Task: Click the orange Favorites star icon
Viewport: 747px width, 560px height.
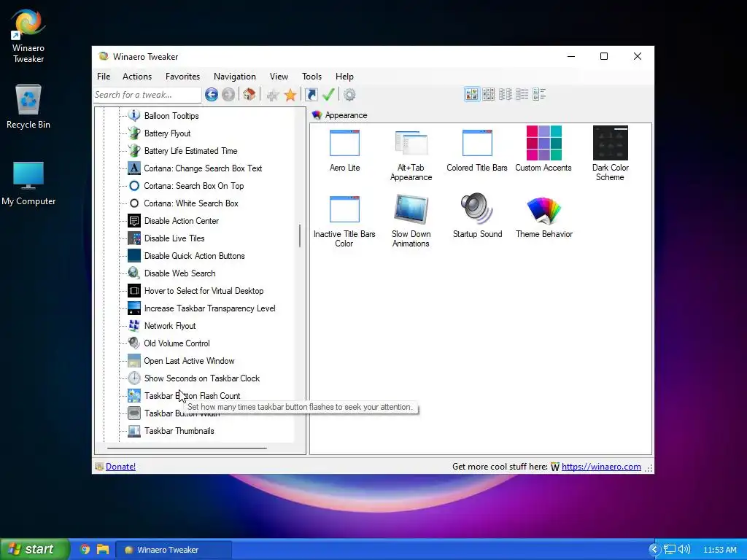Action: point(290,96)
